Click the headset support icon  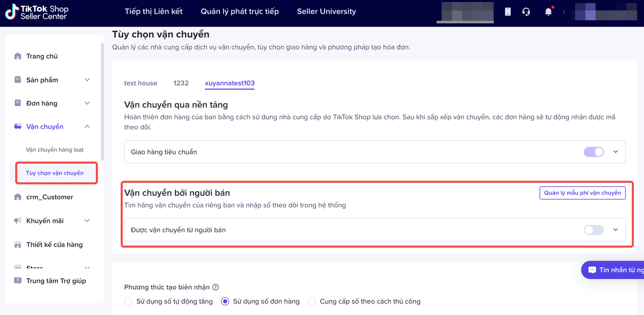click(x=526, y=12)
